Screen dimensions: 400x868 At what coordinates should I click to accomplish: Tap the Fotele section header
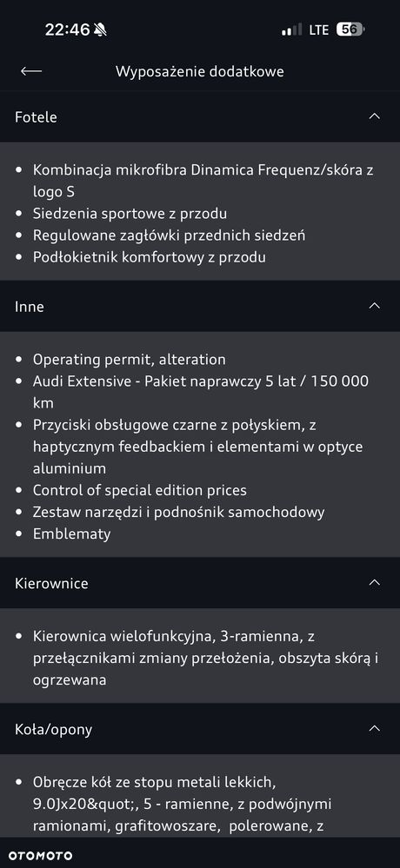point(200,116)
